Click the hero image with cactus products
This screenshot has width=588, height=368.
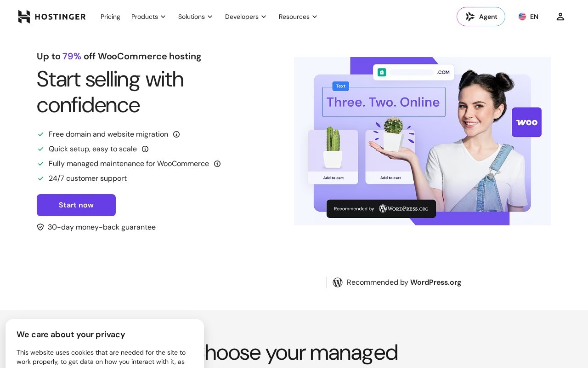423,141
